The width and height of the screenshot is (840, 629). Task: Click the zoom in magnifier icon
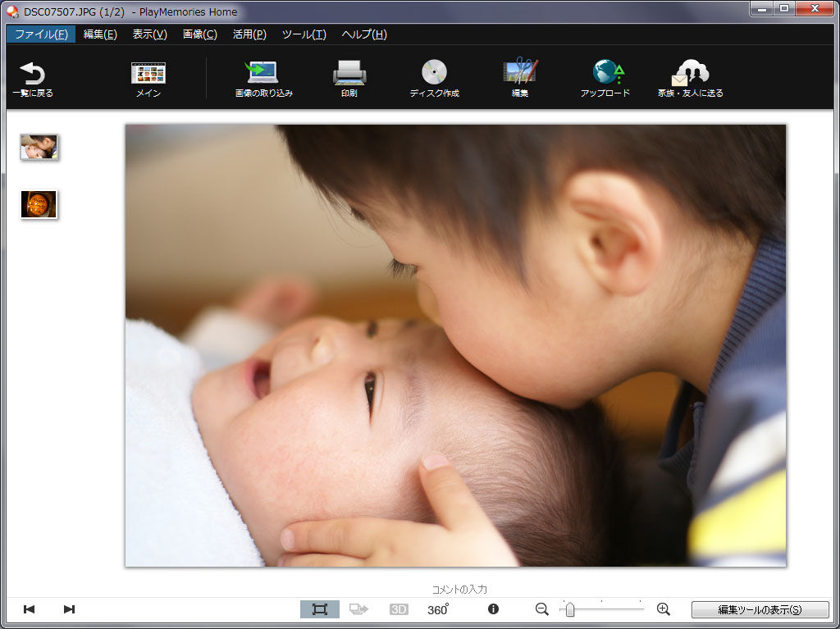click(664, 609)
